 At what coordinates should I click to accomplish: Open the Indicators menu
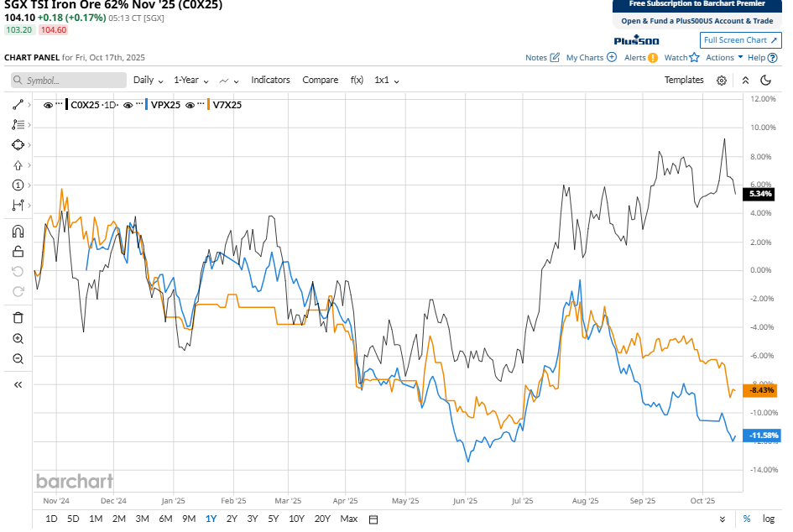(270, 81)
